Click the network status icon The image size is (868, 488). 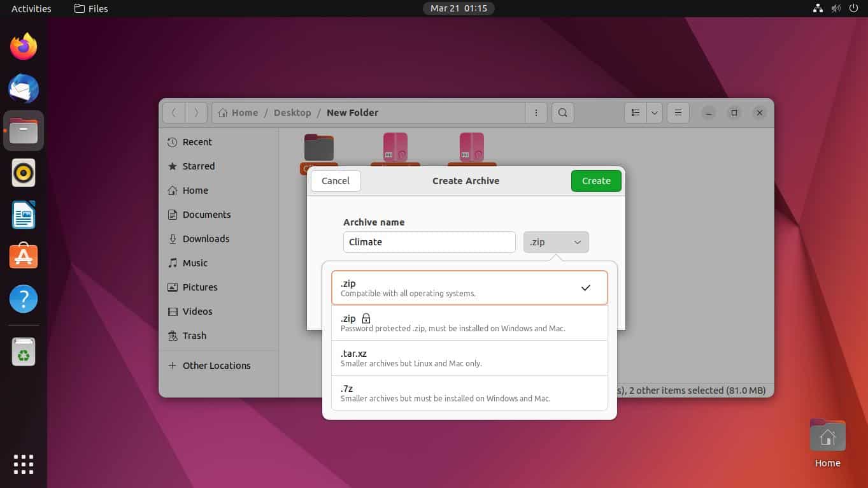pos(818,8)
